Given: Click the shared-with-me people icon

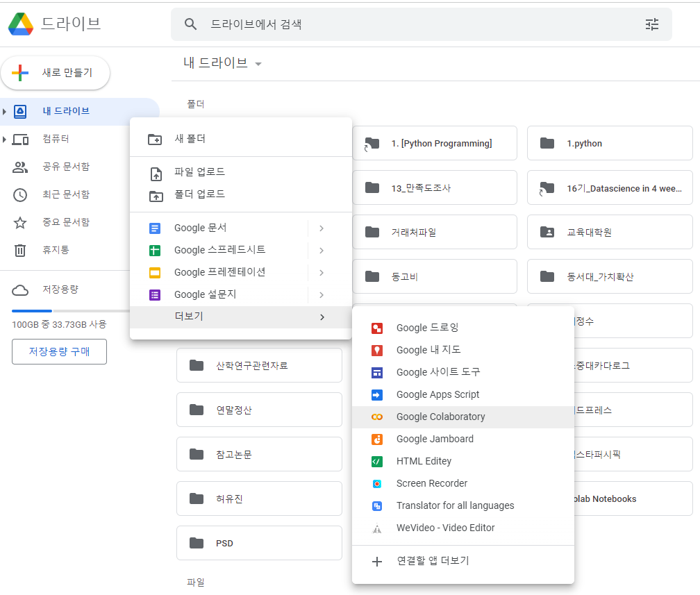Looking at the screenshot, I should pos(20,167).
